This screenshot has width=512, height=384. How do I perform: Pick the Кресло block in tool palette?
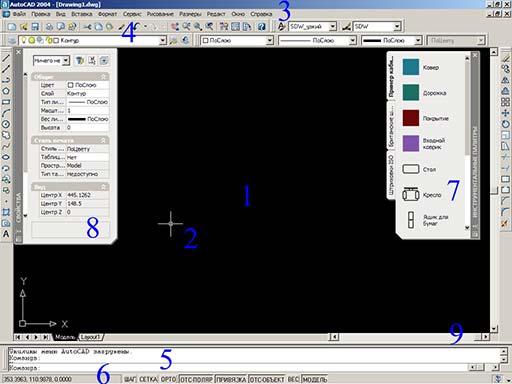click(411, 194)
